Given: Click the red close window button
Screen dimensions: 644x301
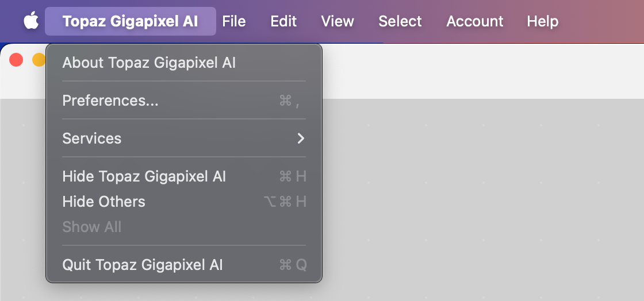Looking at the screenshot, I should [x=16, y=60].
